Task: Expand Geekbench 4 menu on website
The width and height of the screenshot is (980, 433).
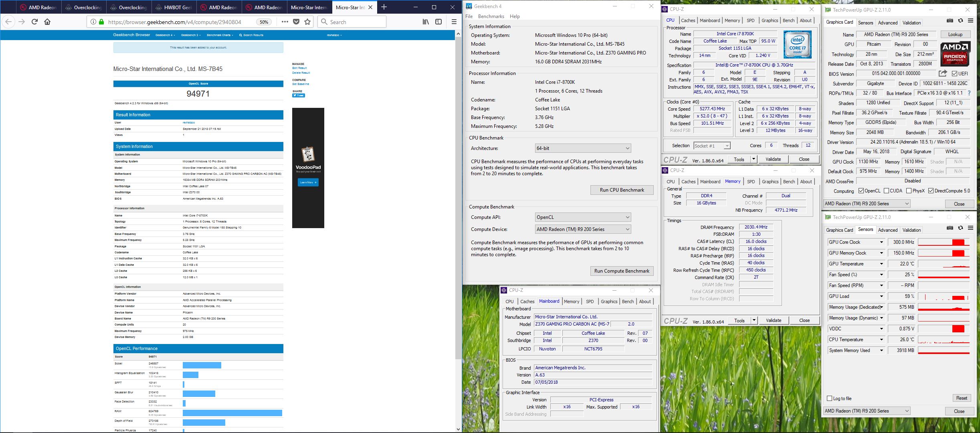Action: coord(164,35)
